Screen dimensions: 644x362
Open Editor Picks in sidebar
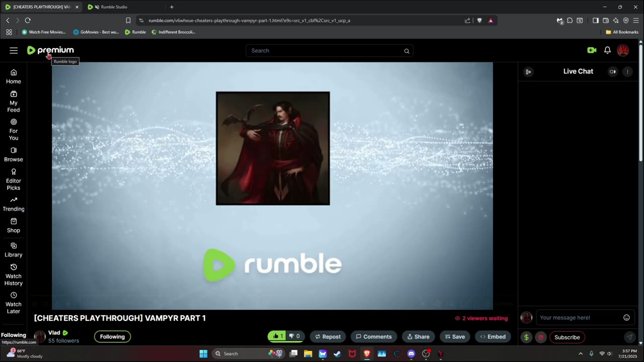pos(14,179)
